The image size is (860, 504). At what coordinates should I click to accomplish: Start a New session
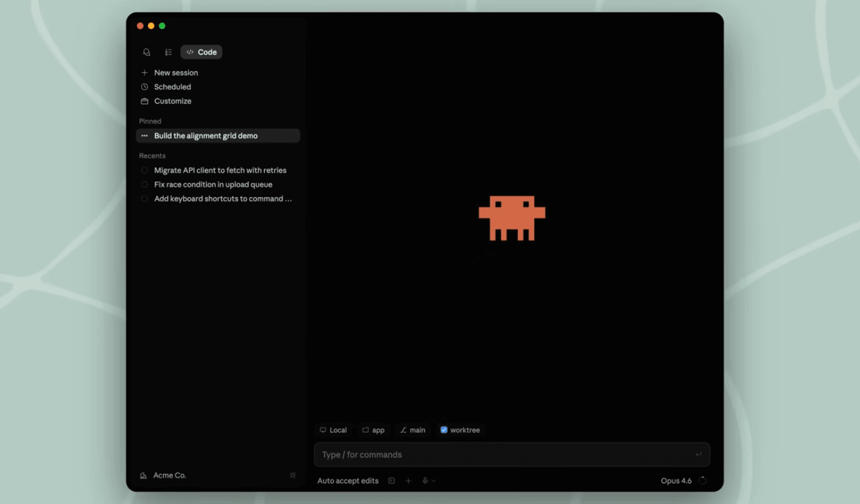pos(176,73)
